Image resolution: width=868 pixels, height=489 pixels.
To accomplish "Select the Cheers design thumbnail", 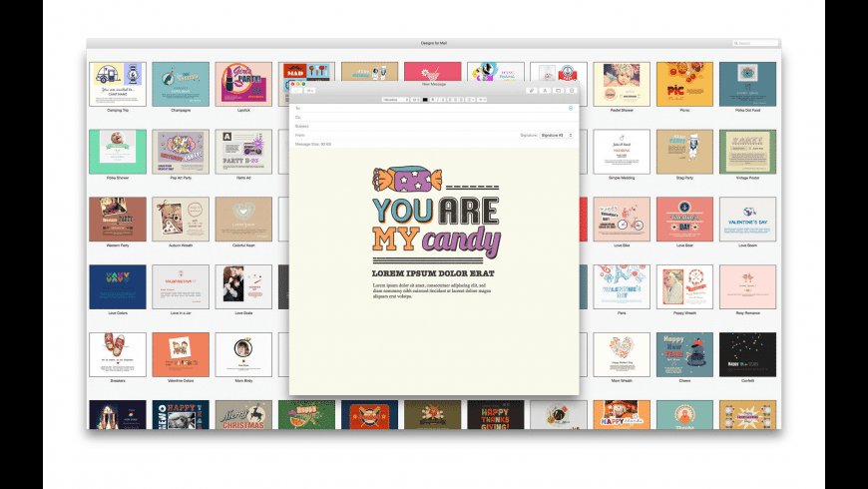I will pyautogui.click(x=684, y=354).
